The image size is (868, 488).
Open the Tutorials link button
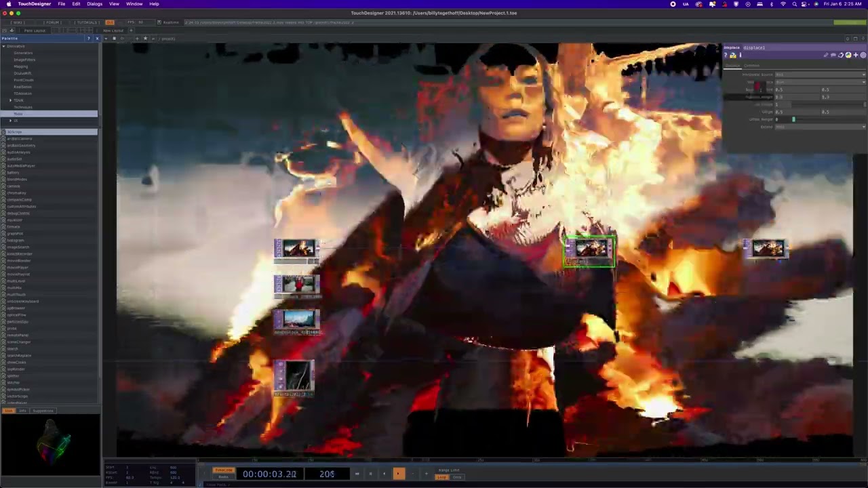pos(87,22)
